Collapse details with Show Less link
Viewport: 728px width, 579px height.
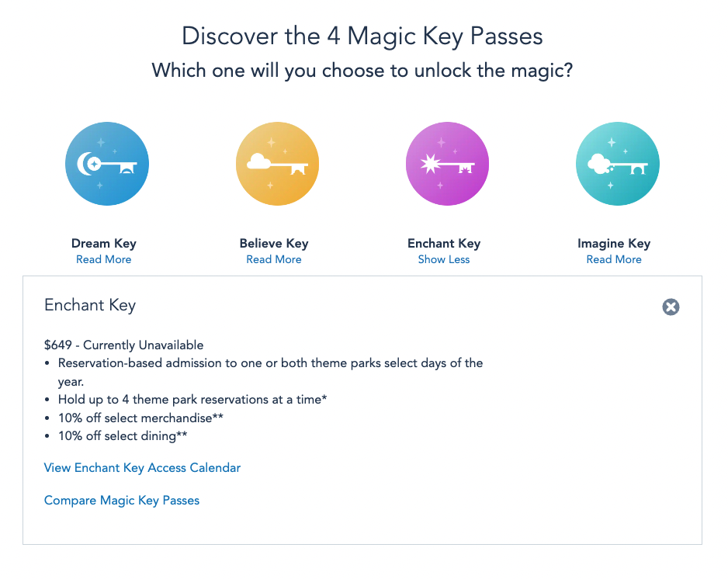[x=444, y=259]
